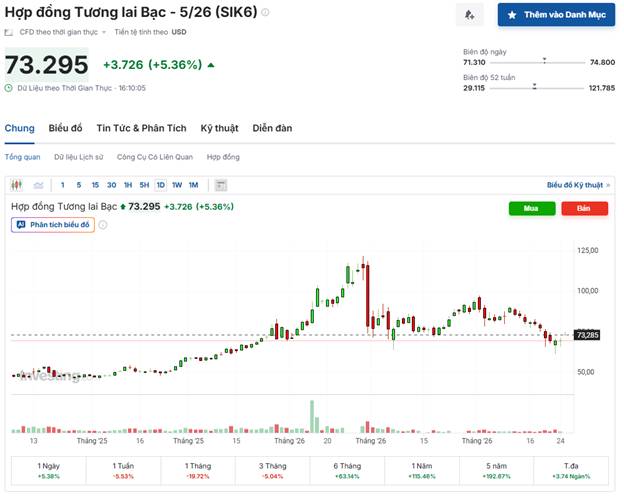Screen dimensions: 624x500
Task: Set chart interval to 1 minute
Action: 62,185
